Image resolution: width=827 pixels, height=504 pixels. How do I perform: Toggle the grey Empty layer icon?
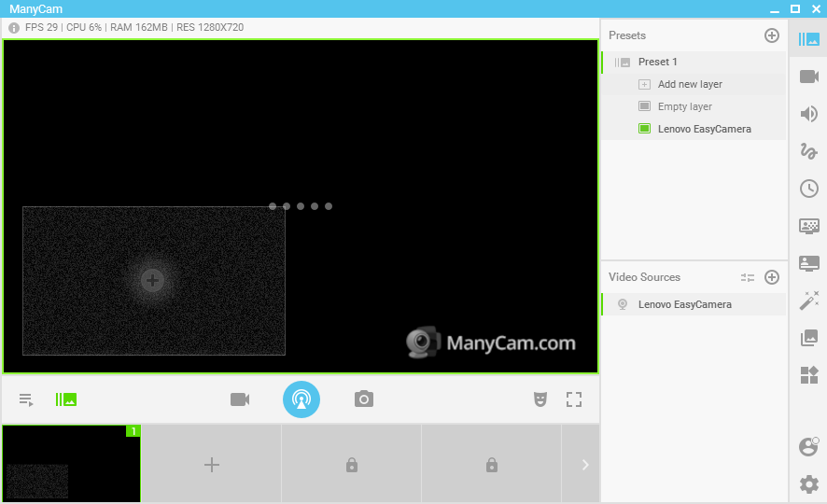(x=644, y=106)
